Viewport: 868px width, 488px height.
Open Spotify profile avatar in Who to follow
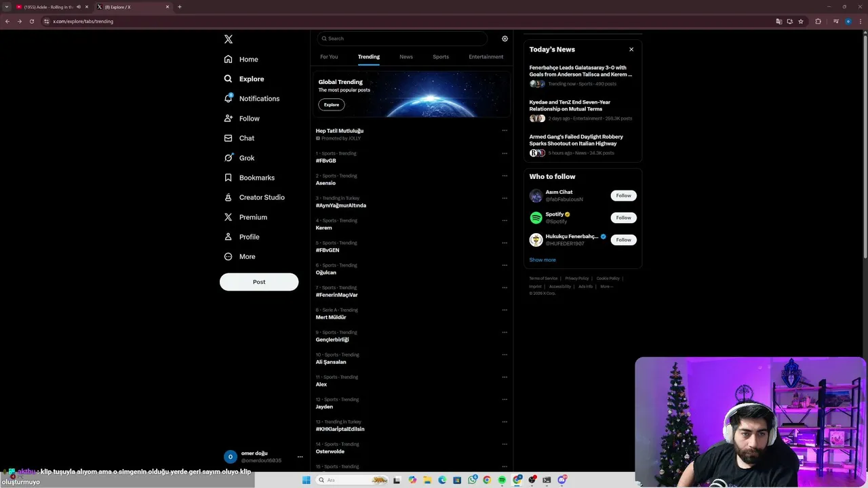coord(536,218)
